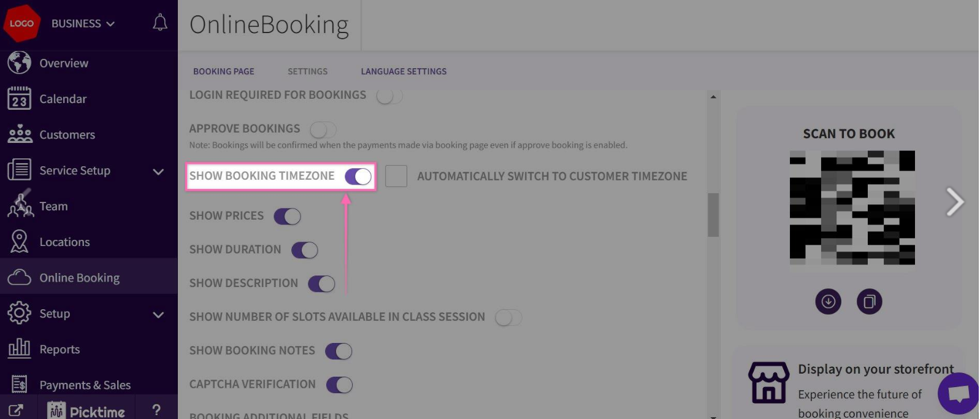The height and width of the screenshot is (419, 980).
Task: Enable Approve Bookings
Action: (x=323, y=129)
